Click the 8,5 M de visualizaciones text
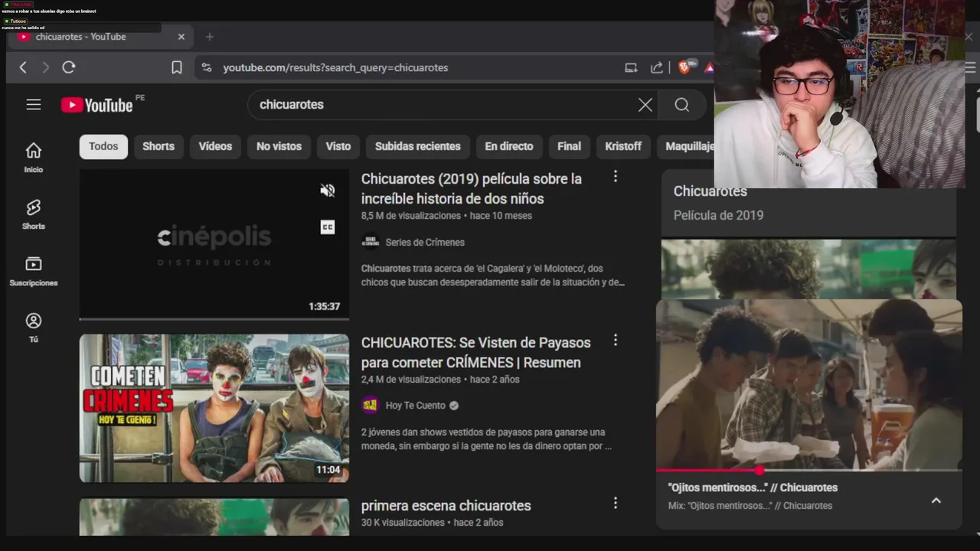980x551 pixels. pos(411,216)
